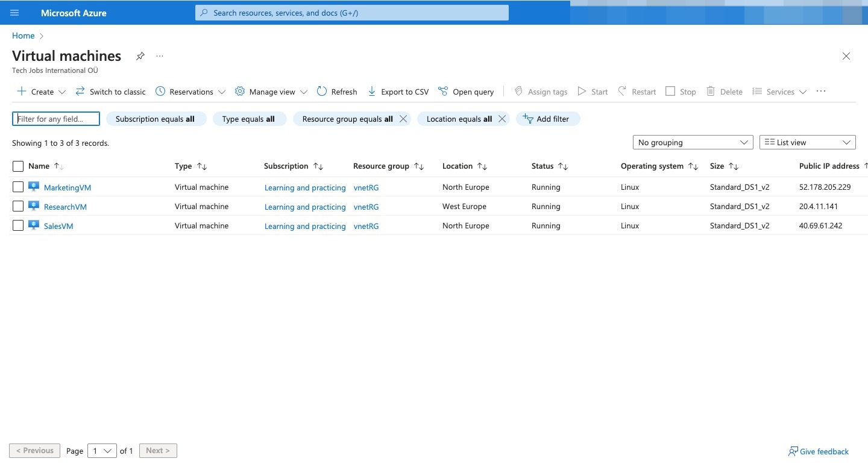Click the Export to CSV download icon

pyautogui.click(x=372, y=92)
